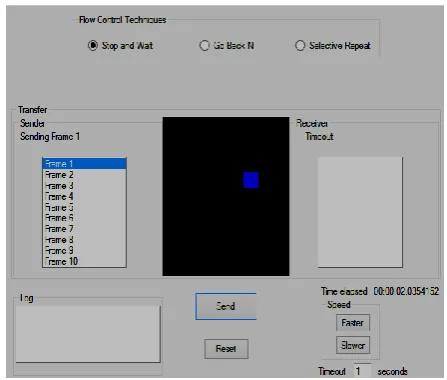447x380 pixels.
Task: Click the Sending Frame 1 status label
Action: pos(50,136)
